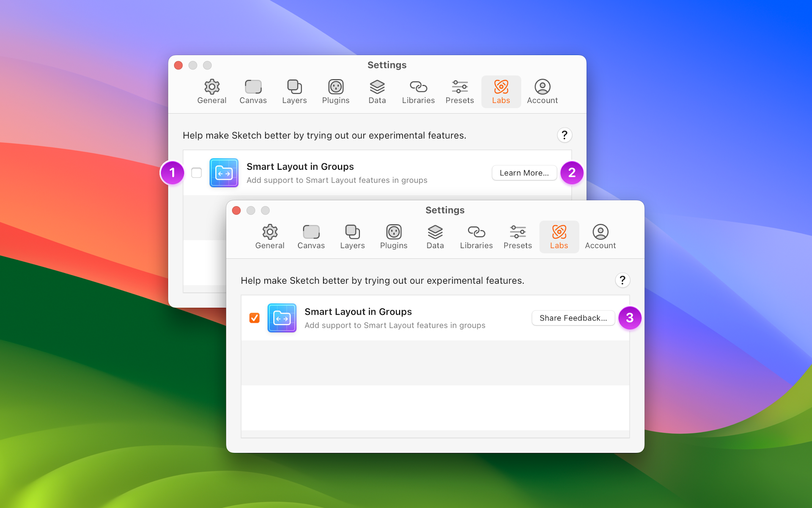Open Plugins tab in front Settings window
The image size is (812, 508).
pos(394,237)
